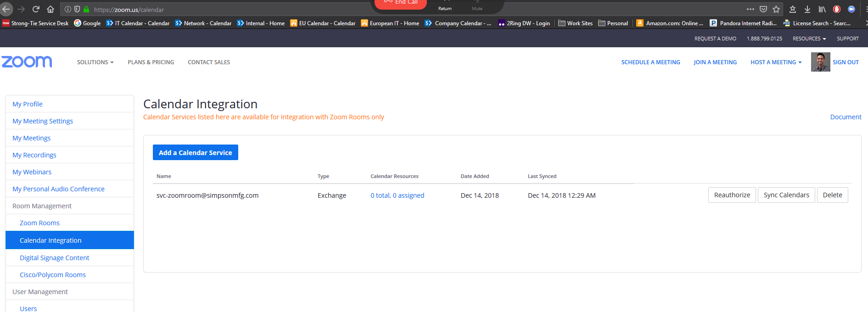
Task: Open Internal - Home bookmark
Action: pyautogui.click(x=261, y=23)
